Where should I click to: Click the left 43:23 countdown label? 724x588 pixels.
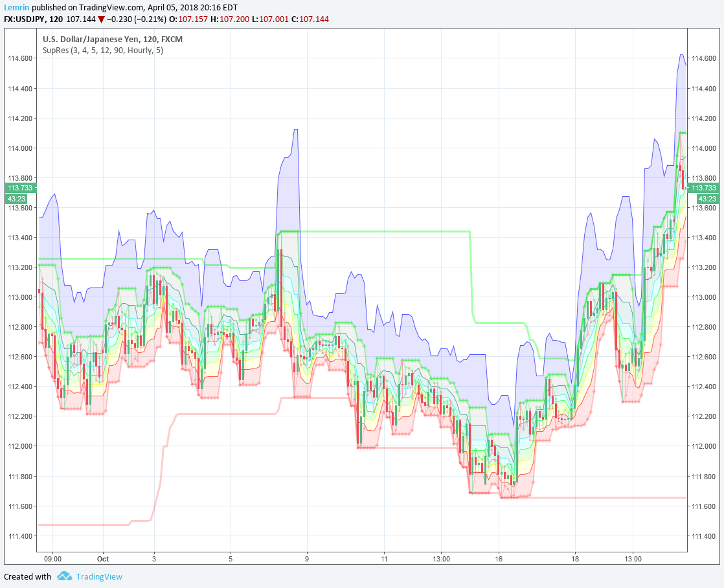point(17,199)
